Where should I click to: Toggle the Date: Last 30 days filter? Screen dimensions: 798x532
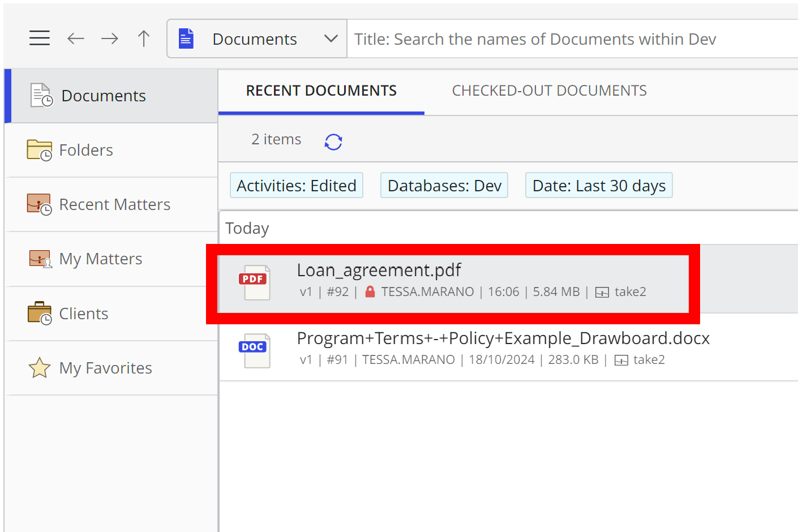(x=598, y=185)
